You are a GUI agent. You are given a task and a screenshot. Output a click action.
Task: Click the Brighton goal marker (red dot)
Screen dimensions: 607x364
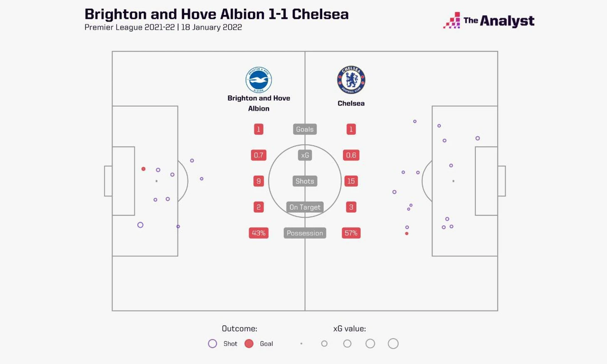pos(143,169)
